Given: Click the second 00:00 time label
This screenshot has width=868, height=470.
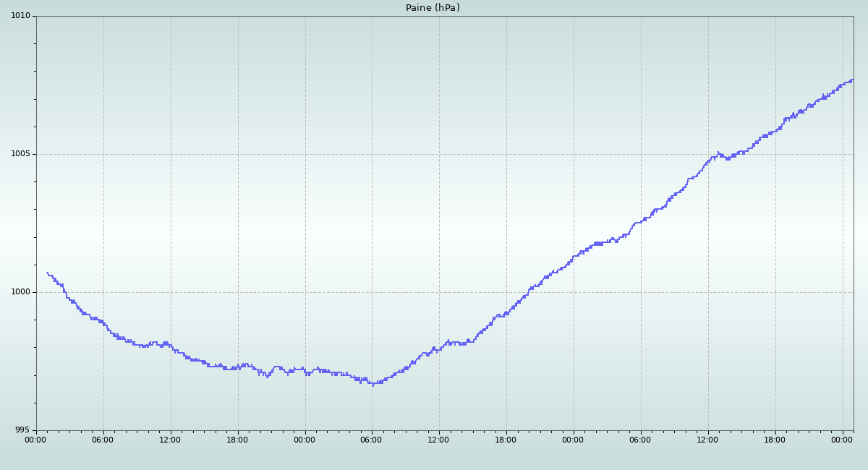Looking at the screenshot, I should [x=305, y=440].
